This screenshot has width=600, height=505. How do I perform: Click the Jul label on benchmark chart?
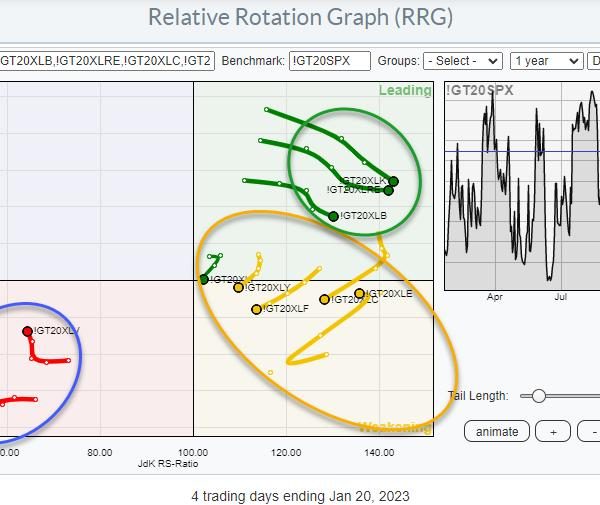561,297
